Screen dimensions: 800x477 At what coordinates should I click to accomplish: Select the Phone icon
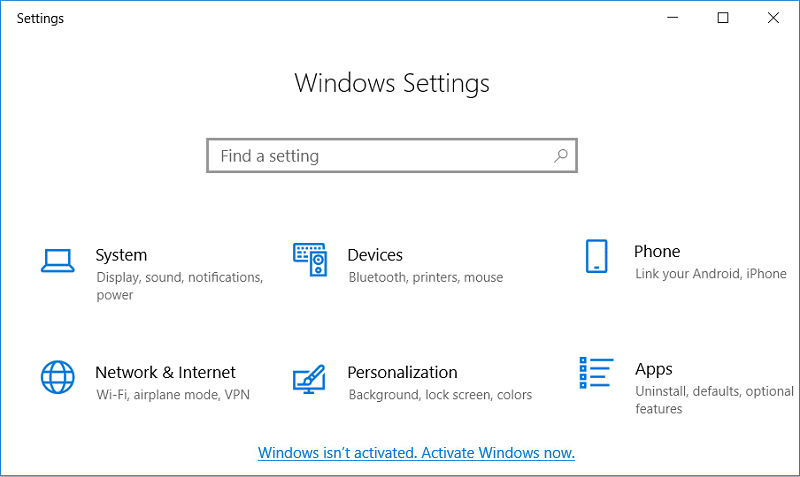pos(596,256)
